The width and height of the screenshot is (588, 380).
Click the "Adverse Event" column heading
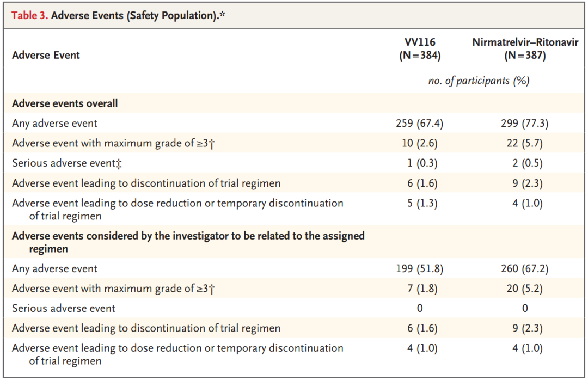[x=46, y=55]
